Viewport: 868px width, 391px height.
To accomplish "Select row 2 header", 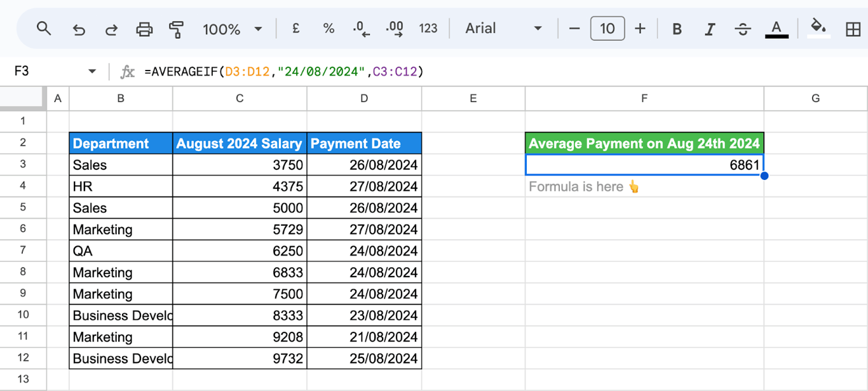I will (x=23, y=143).
